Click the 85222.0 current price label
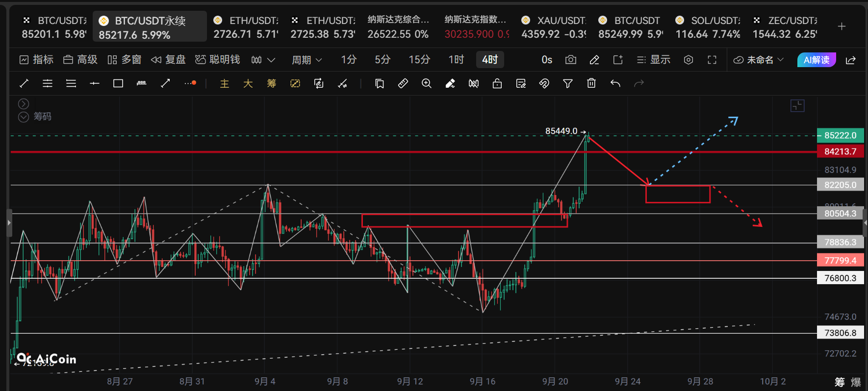This screenshot has height=391, width=868. tap(841, 135)
